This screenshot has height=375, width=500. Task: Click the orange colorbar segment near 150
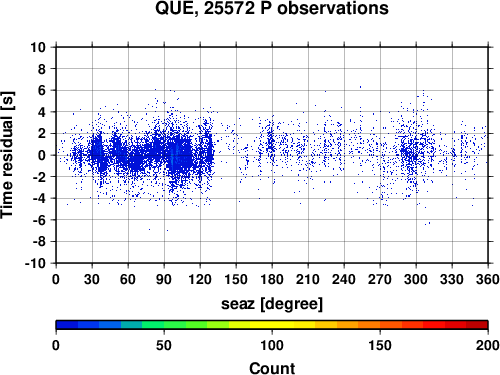[380, 325]
